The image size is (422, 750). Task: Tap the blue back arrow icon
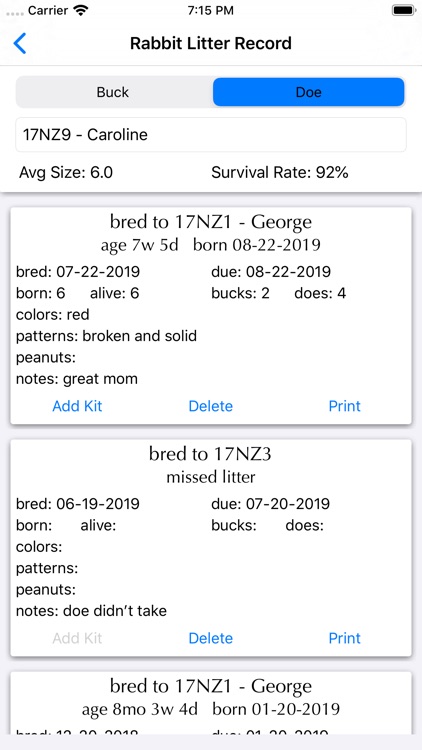point(20,43)
